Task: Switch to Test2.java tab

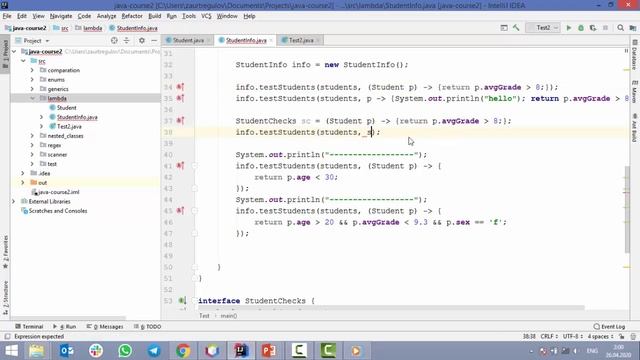Action: pyautogui.click(x=301, y=40)
